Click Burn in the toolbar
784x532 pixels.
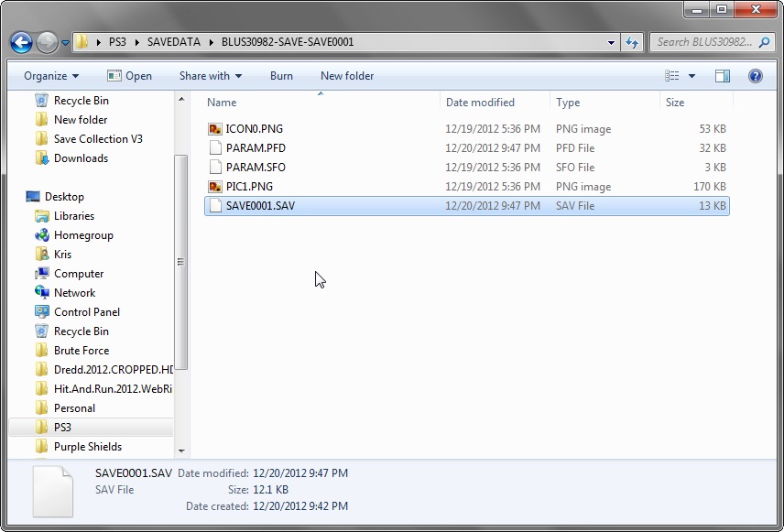tap(281, 76)
